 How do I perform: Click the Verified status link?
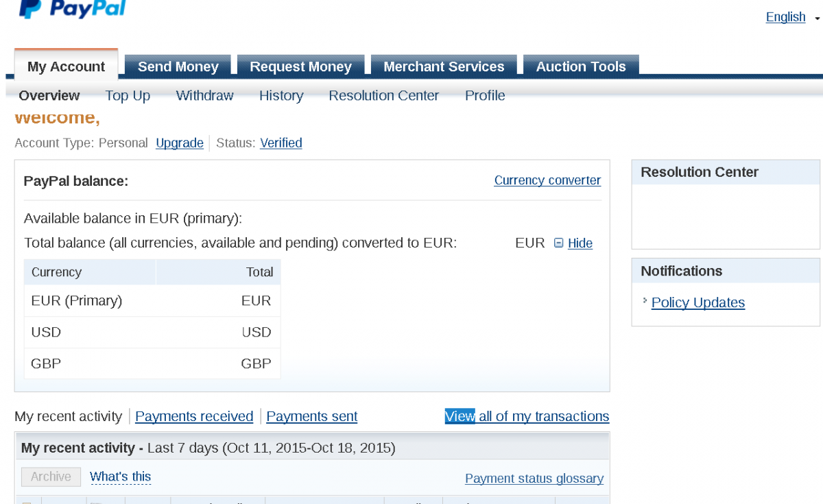click(281, 143)
